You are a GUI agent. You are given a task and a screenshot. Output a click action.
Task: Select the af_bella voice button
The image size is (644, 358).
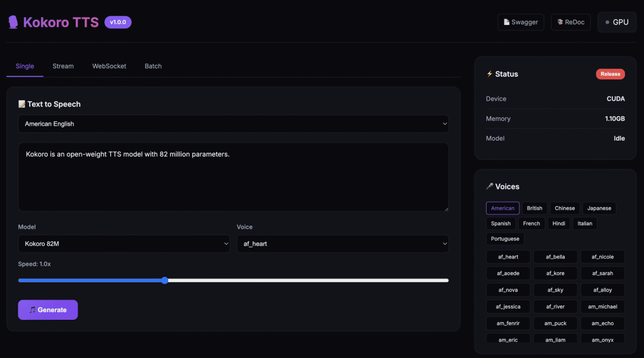point(555,257)
